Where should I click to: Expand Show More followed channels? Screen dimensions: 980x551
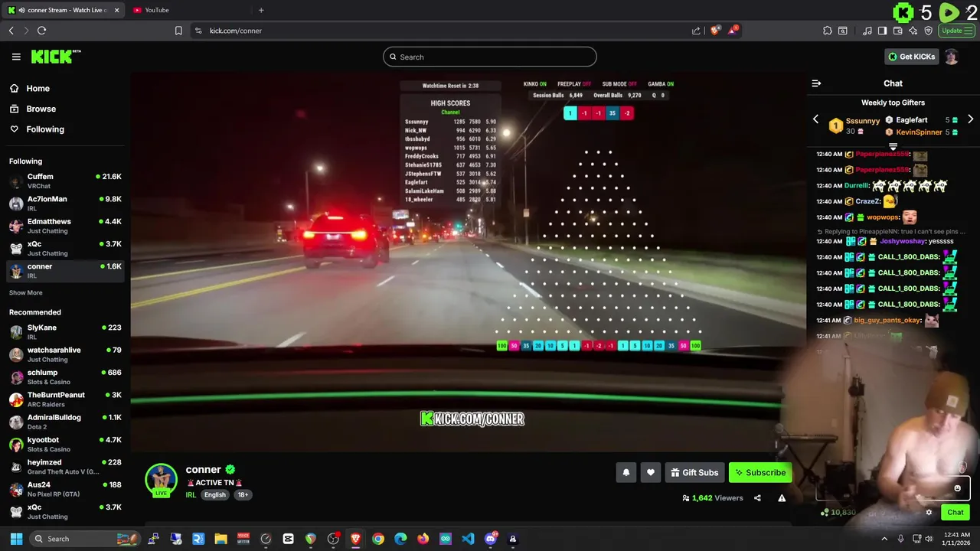[26, 293]
